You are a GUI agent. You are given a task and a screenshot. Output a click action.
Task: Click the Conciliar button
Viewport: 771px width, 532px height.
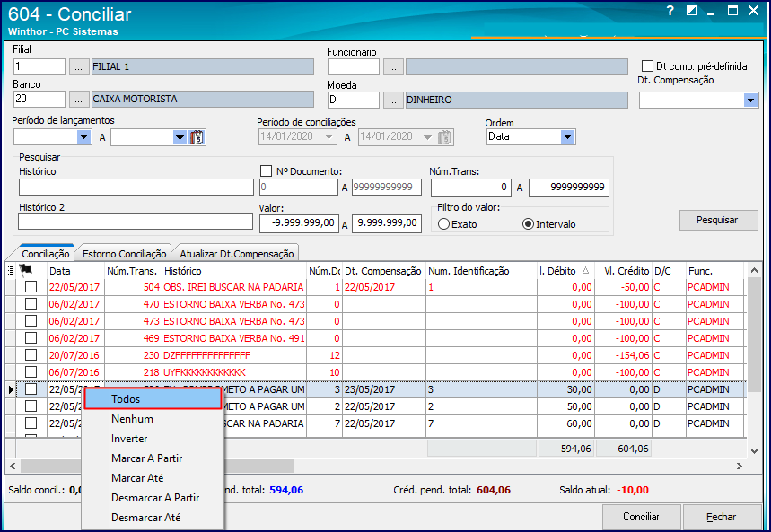[641, 517]
